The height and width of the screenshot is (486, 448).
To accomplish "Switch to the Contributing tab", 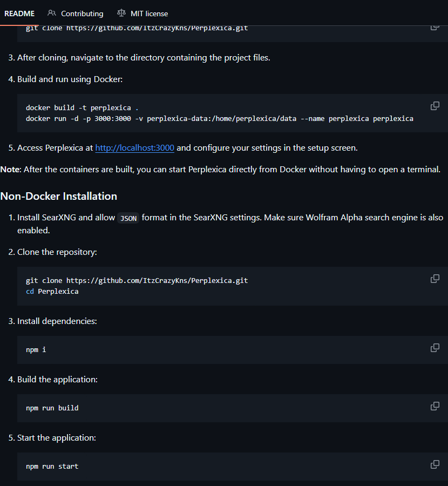I will [82, 13].
